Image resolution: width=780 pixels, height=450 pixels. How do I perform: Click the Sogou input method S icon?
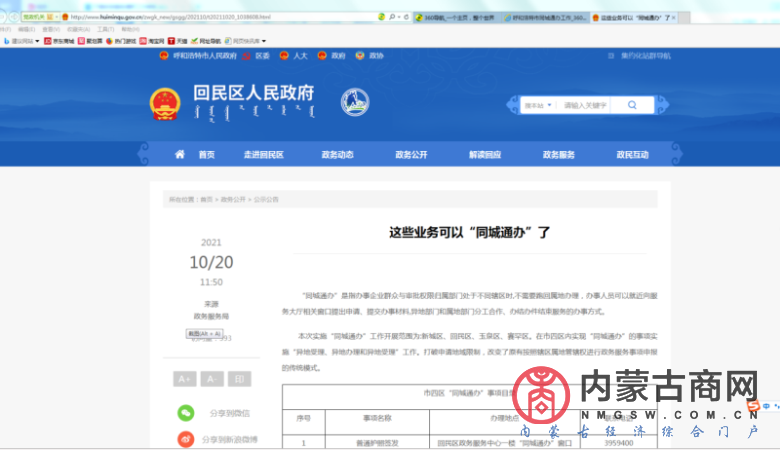pyautogui.click(x=753, y=406)
